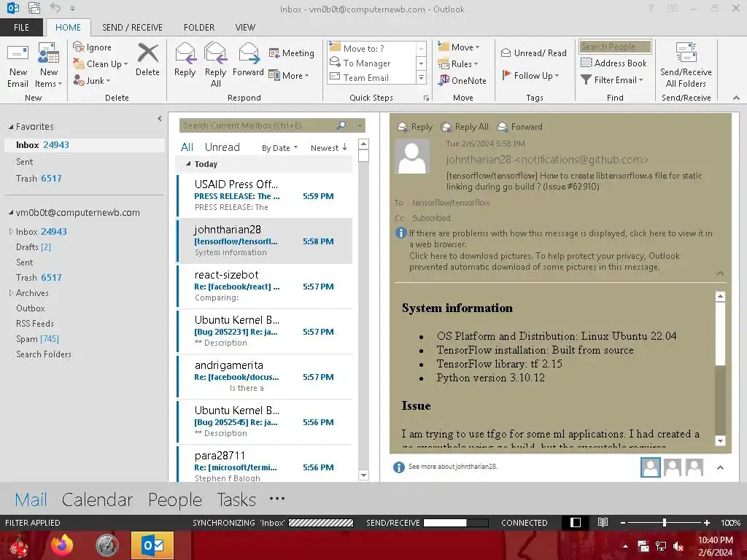Click the zoom slider handle

[x=664, y=522]
